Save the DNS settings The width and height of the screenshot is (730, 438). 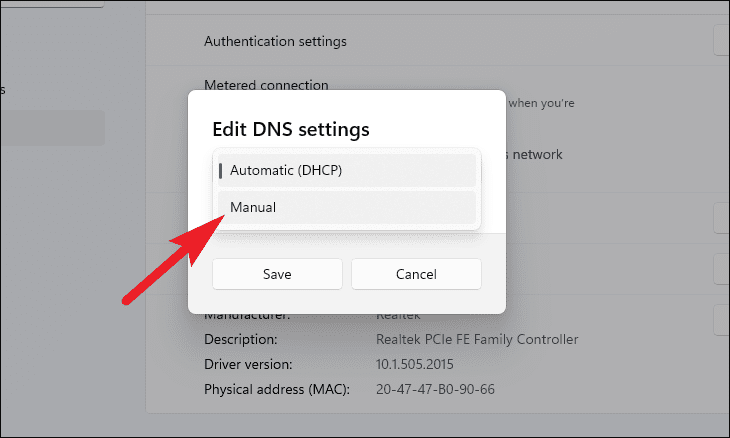coord(277,274)
